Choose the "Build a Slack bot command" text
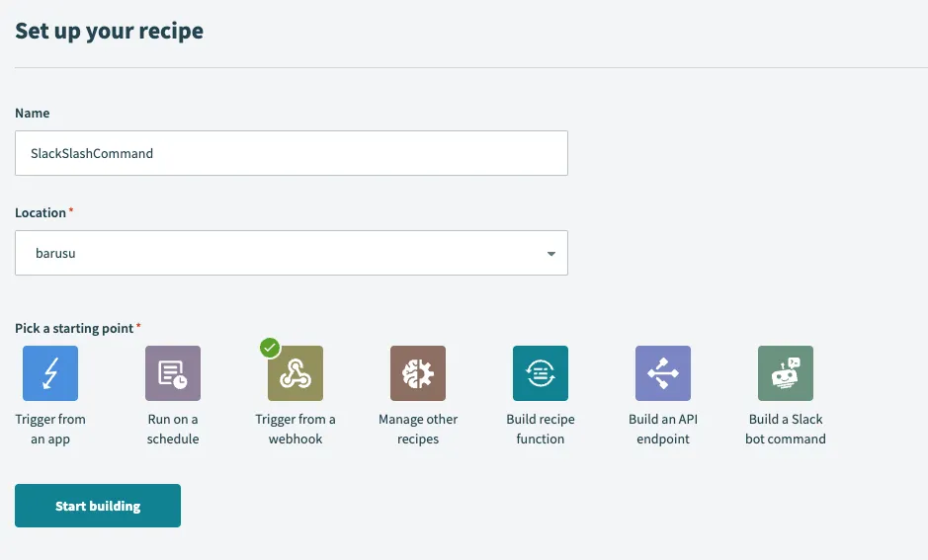 [x=786, y=429]
